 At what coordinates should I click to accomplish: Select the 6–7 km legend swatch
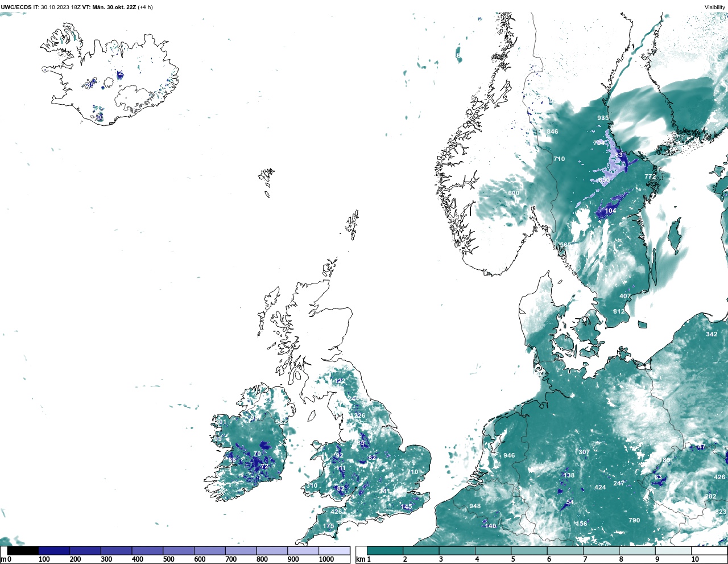point(565,551)
